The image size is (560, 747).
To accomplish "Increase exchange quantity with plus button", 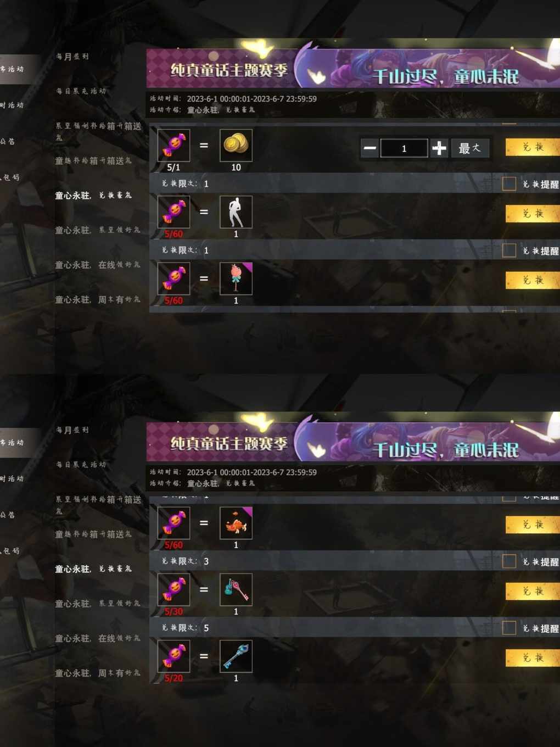I will pos(439,148).
